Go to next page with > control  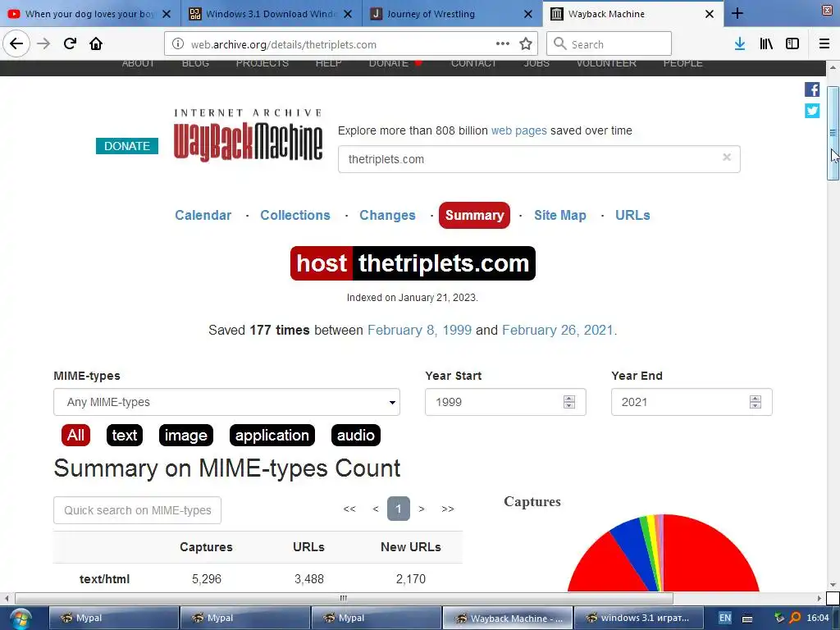pyautogui.click(x=422, y=509)
